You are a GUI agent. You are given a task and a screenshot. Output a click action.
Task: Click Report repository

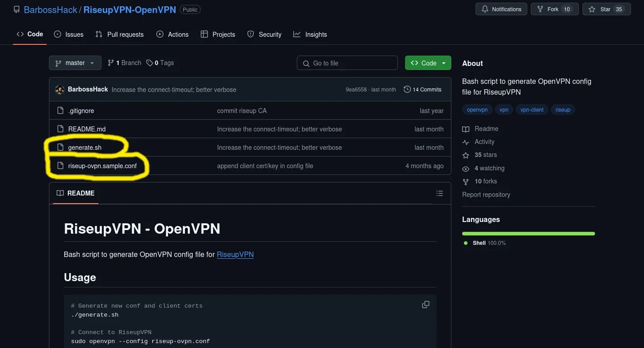point(486,195)
